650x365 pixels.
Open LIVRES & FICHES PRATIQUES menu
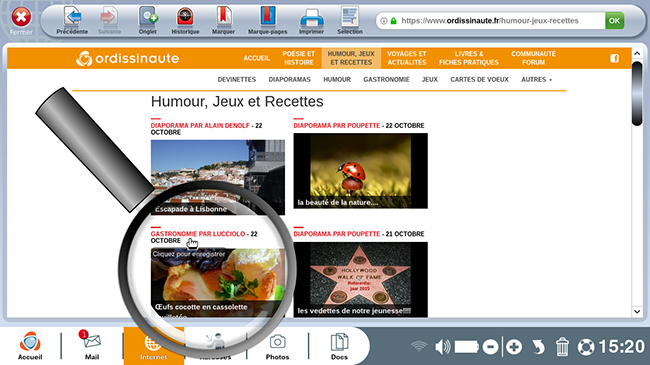click(469, 58)
